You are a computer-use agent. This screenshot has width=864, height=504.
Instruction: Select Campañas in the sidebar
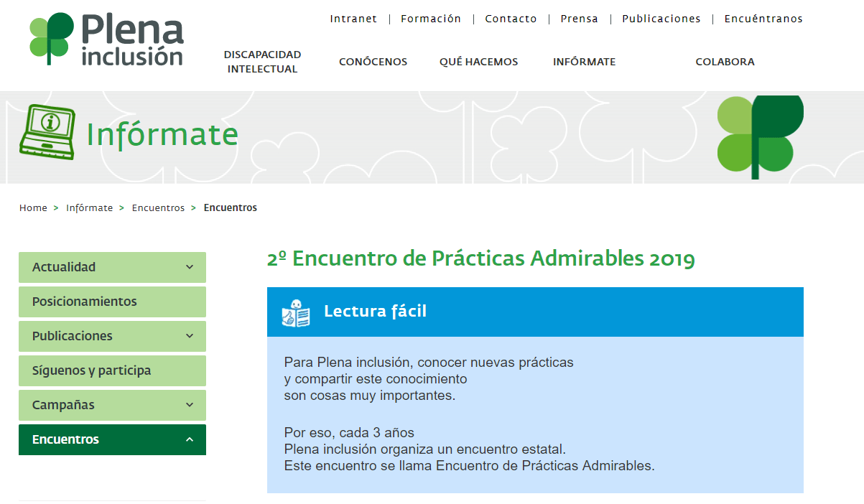point(112,405)
